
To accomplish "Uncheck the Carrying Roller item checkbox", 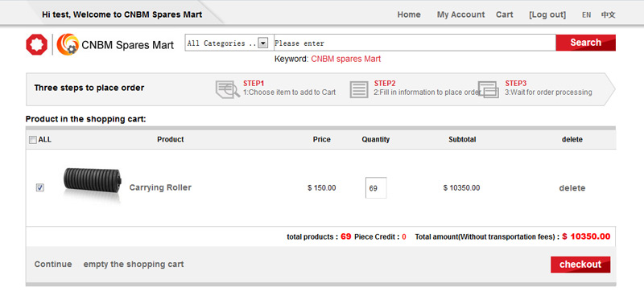I will pos(39,187).
